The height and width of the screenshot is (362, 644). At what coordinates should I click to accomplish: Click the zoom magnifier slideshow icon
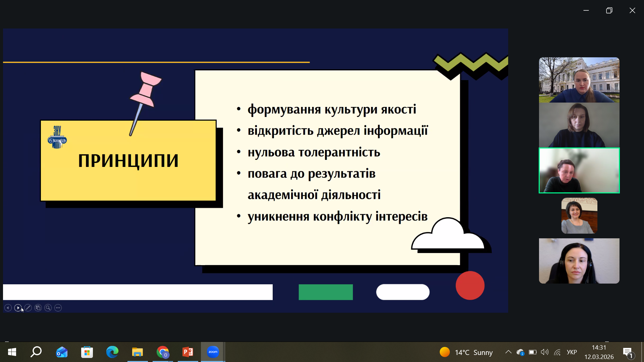tap(48, 308)
